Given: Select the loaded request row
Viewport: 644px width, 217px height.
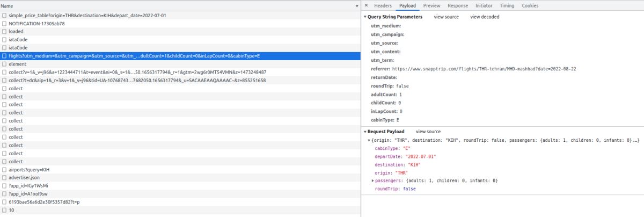Looking at the screenshot, I should point(180,31).
